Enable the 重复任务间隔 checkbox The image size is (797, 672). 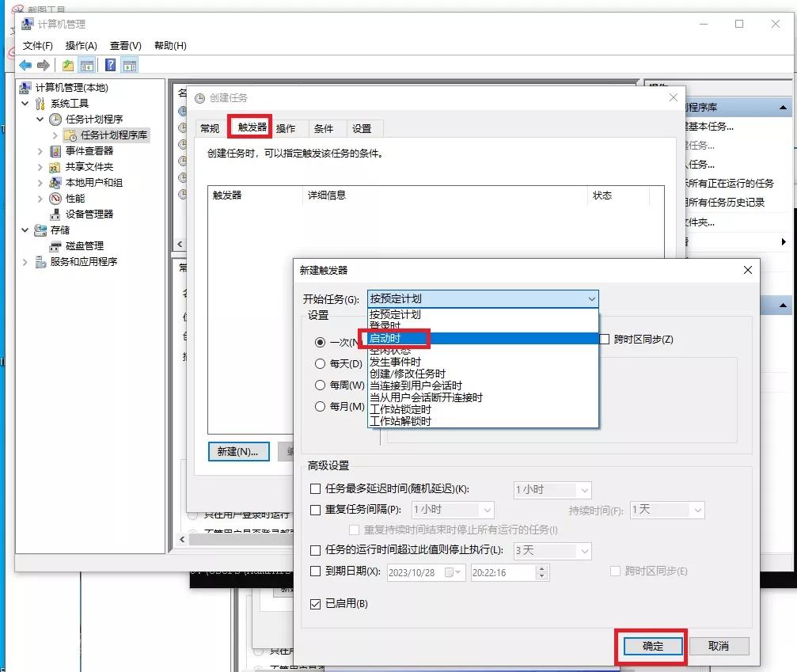[315, 510]
